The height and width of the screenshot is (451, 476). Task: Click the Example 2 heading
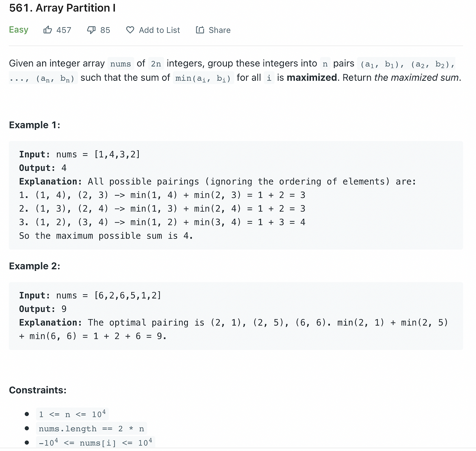pyautogui.click(x=34, y=266)
